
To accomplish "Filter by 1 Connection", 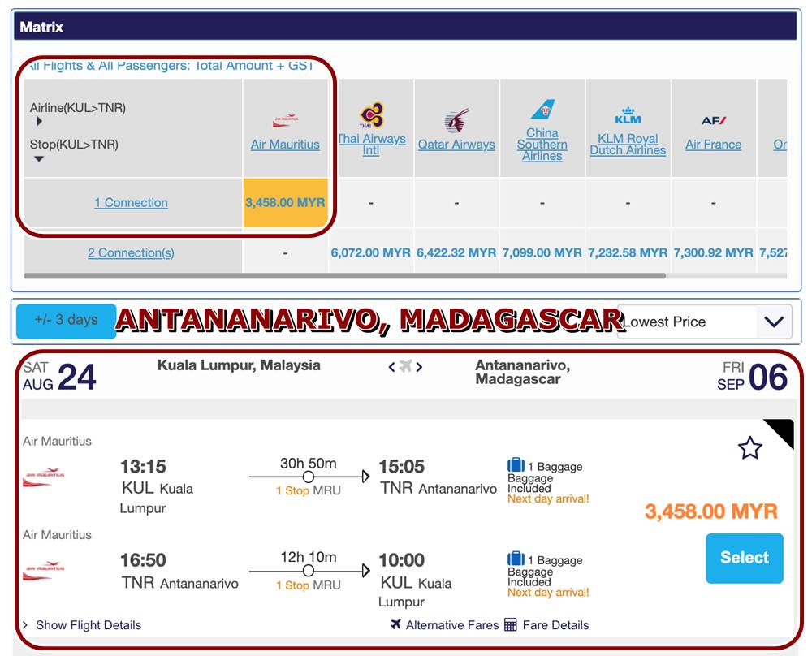I will click(131, 202).
